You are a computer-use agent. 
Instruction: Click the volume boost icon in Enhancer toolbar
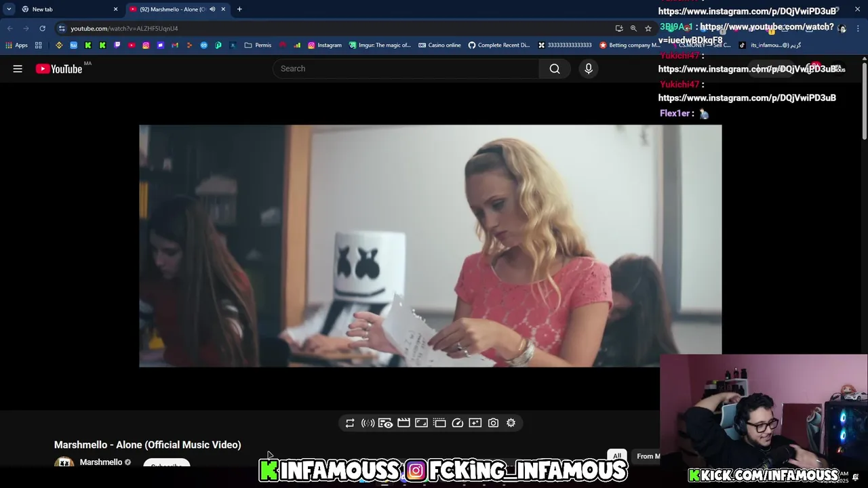(368, 423)
